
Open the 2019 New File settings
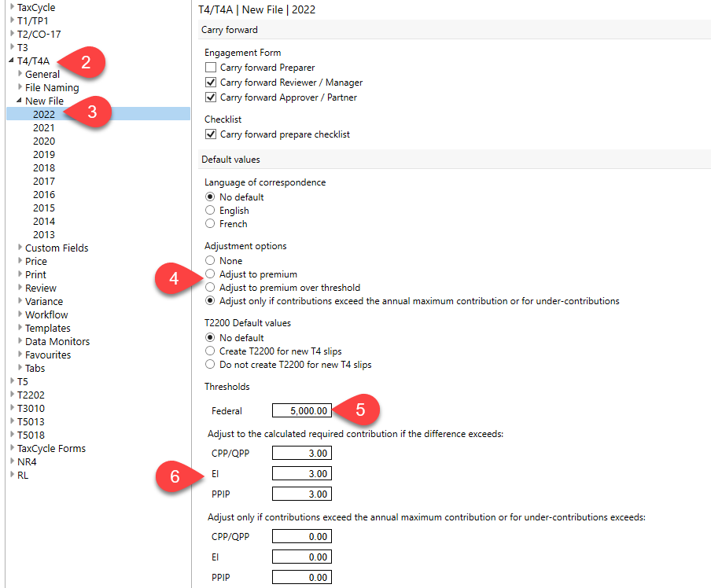point(44,155)
